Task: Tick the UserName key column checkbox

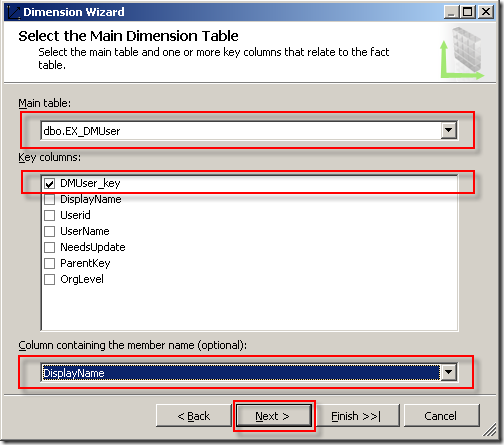Action: [50, 231]
